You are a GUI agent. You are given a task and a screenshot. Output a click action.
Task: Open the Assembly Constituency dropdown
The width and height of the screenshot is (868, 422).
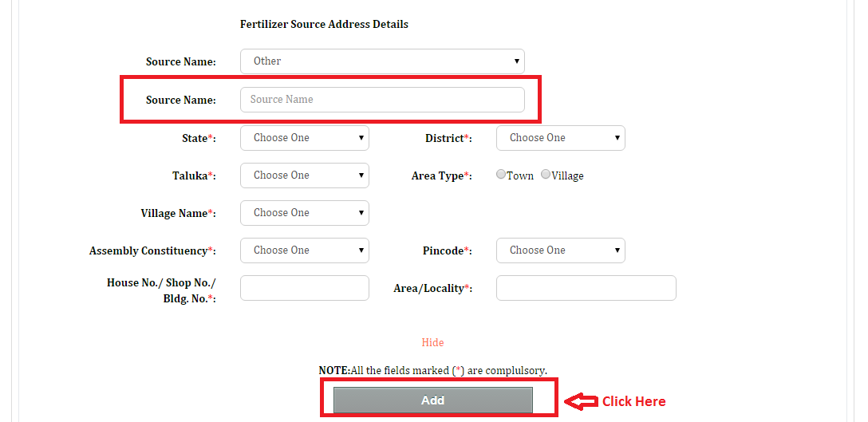point(304,250)
